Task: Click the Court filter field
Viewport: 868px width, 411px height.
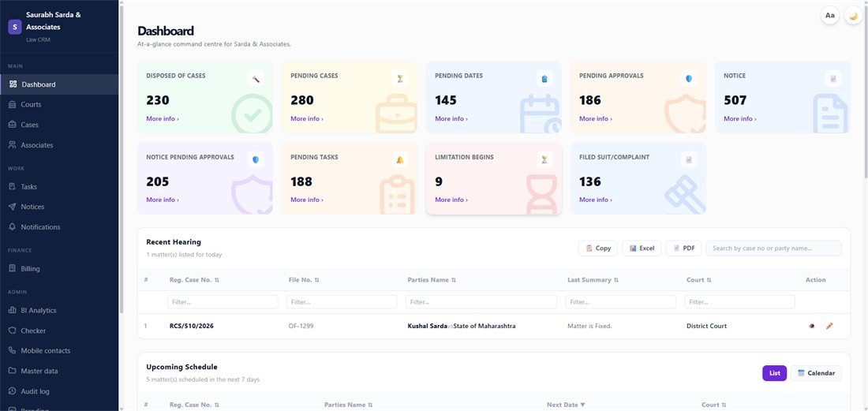Action: pos(739,302)
